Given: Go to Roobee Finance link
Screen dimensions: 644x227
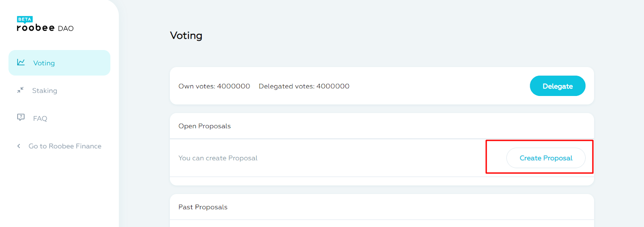Looking at the screenshot, I should pyautogui.click(x=65, y=146).
